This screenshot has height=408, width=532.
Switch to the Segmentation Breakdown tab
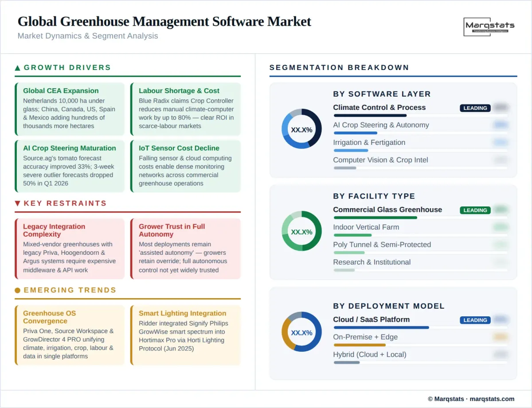tap(339, 67)
